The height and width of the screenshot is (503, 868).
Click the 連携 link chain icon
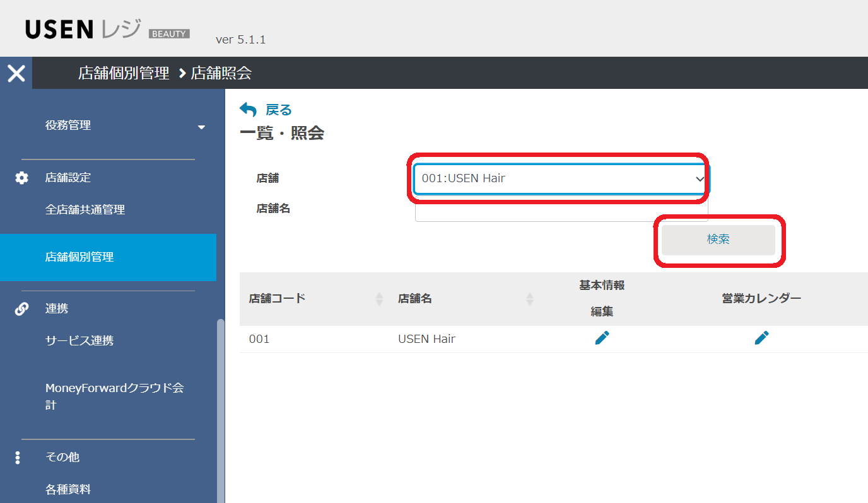(21, 309)
